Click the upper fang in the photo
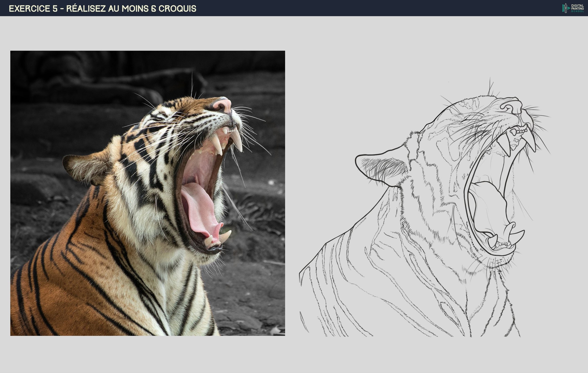 pyautogui.click(x=237, y=141)
